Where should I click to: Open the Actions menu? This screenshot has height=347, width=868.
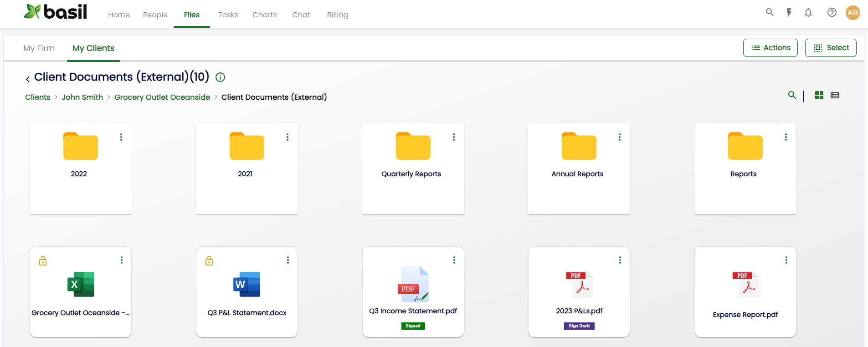point(770,48)
